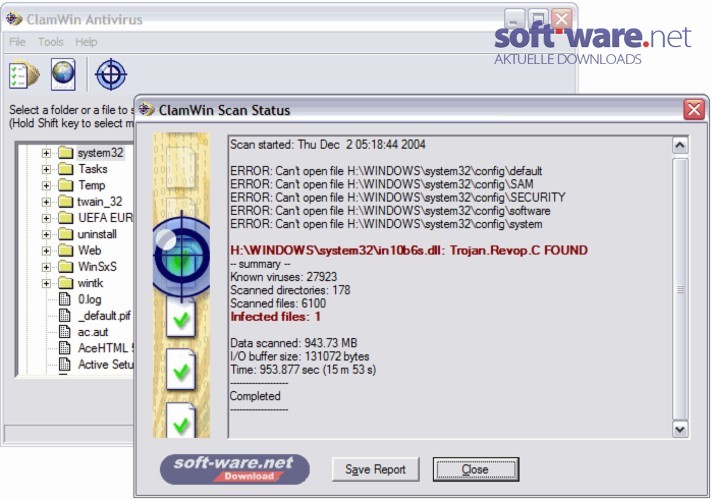Click the 'Infected files: 1' line
Screen dimensions: 712x500
[275, 317]
